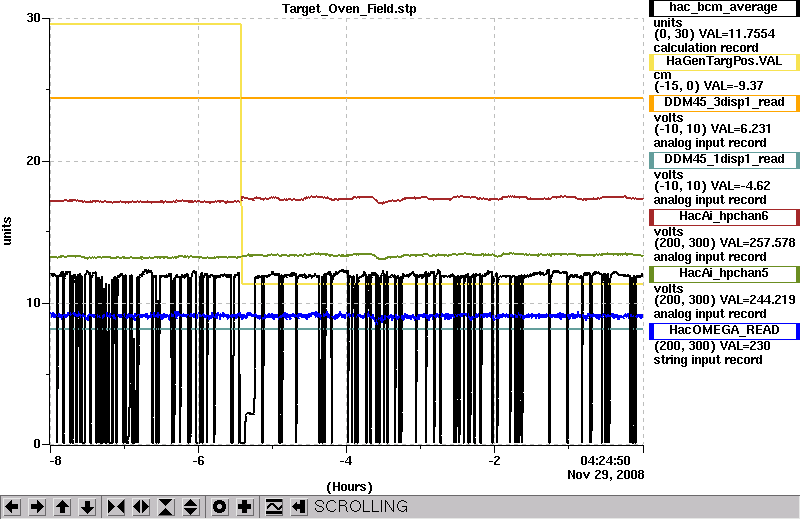This screenshot has width=800, height=519.
Task: Click the 'cm' unit label under HaGenTargPos.VAL
Action: click(662, 75)
